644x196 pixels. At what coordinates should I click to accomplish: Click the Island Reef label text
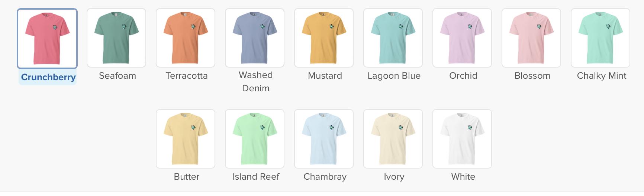click(x=256, y=177)
